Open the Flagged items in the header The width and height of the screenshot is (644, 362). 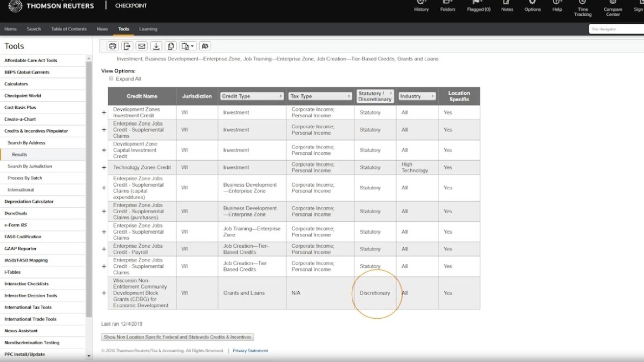click(x=478, y=6)
